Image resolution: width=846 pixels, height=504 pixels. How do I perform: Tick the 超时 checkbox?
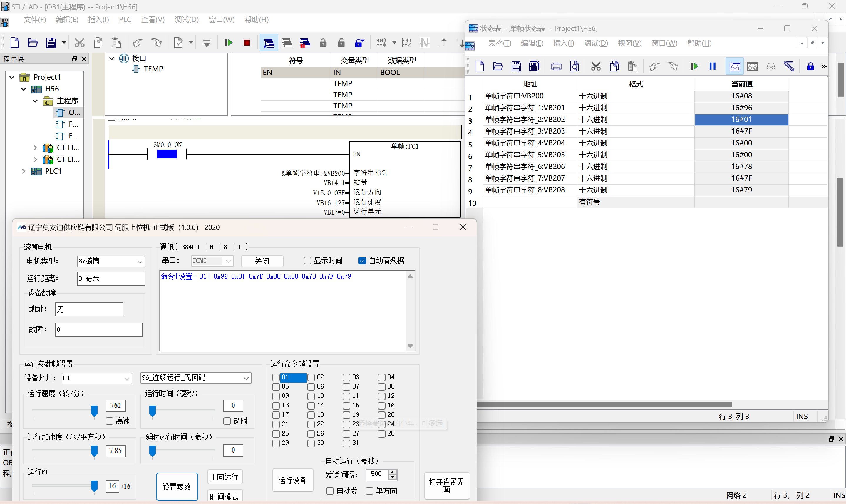[x=227, y=421]
